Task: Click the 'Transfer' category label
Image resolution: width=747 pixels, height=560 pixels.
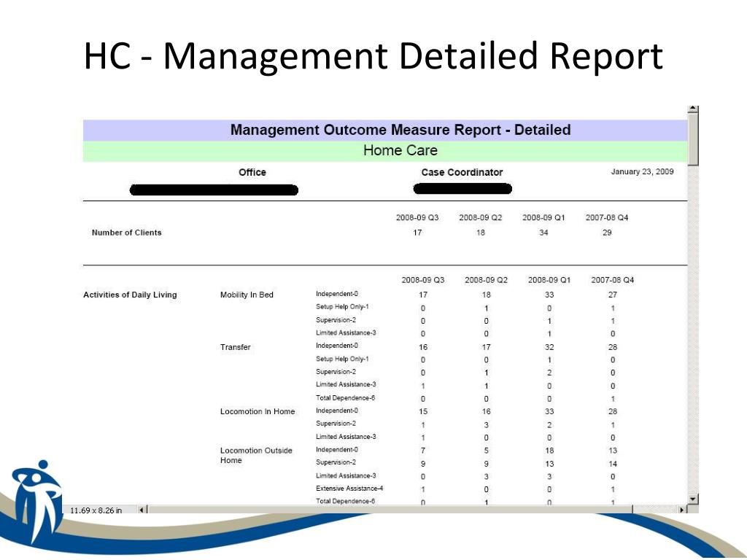Action: 236,347
